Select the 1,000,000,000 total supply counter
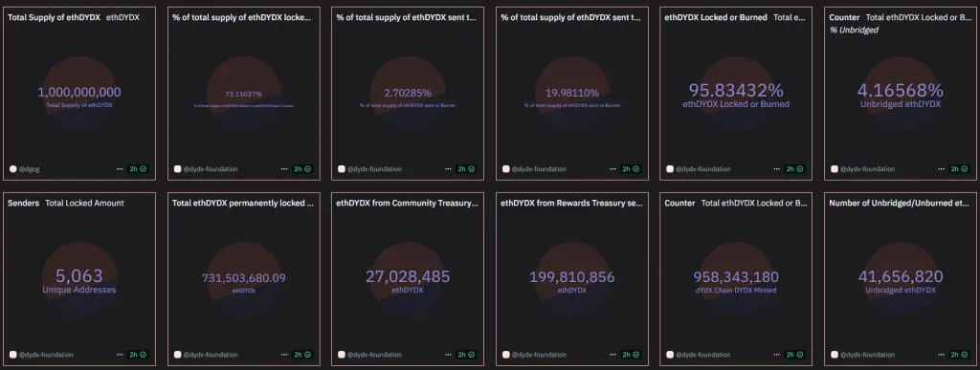 coord(79,92)
